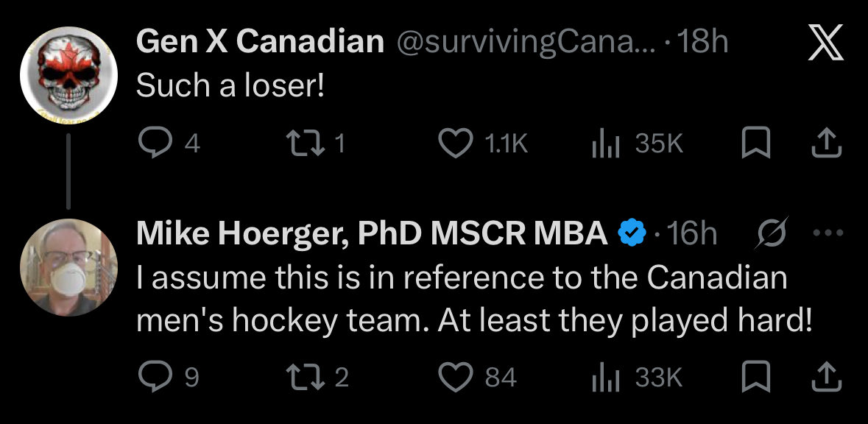Open Mike Hoerger, PhD MSCR MBA profile
Screen dimensions: 868x424
(372, 234)
